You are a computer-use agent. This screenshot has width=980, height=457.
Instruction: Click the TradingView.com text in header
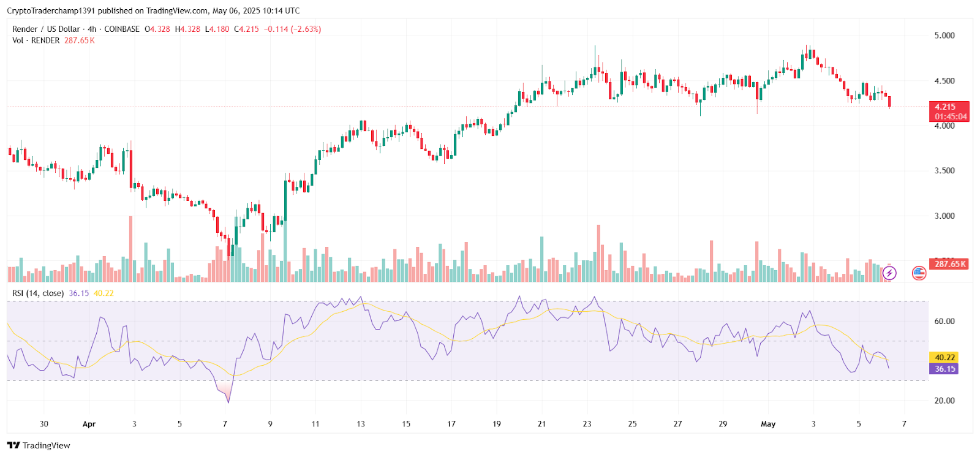pos(177,10)
